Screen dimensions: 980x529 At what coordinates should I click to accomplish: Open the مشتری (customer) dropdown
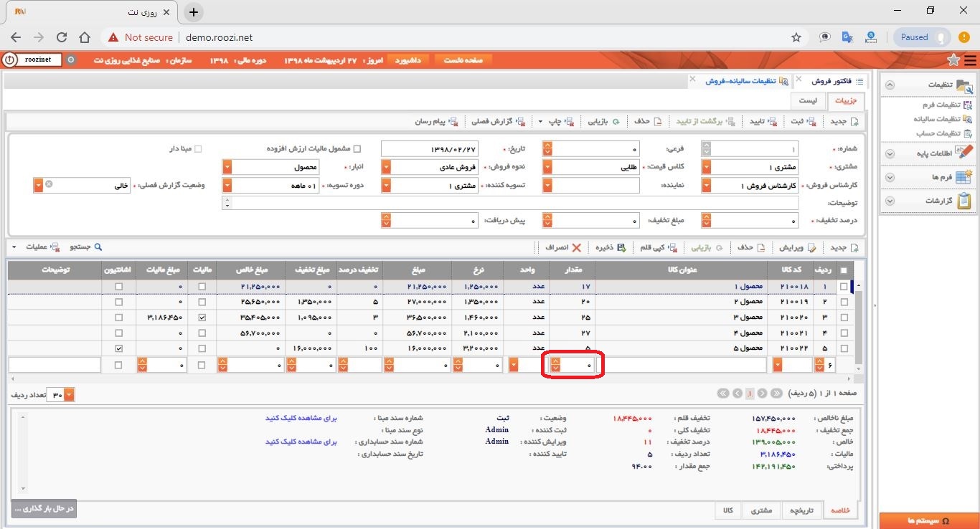coord(707,168)
